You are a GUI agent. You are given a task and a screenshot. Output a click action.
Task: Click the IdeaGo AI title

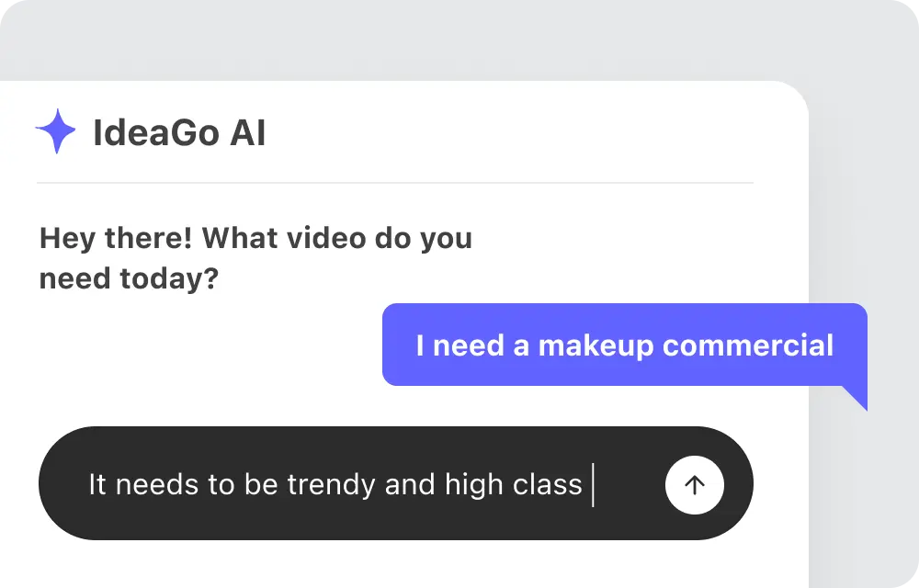(x=179, y=133)
